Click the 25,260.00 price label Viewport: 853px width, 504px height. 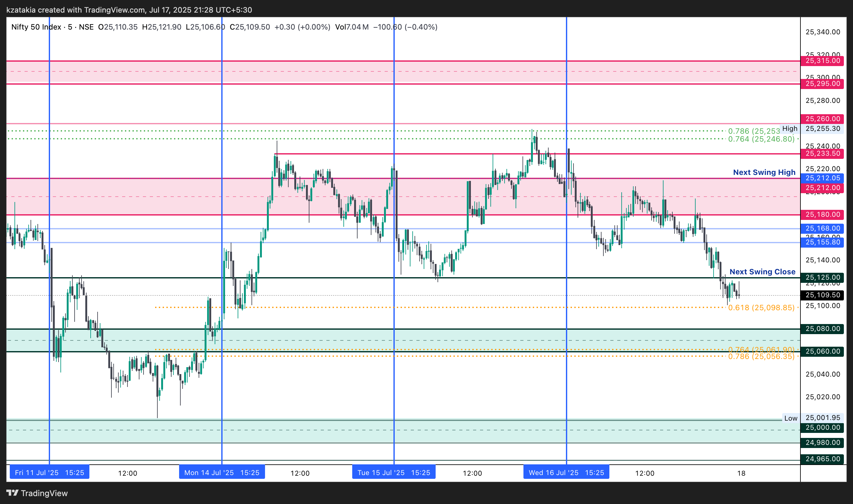click(x=822, y=119)
